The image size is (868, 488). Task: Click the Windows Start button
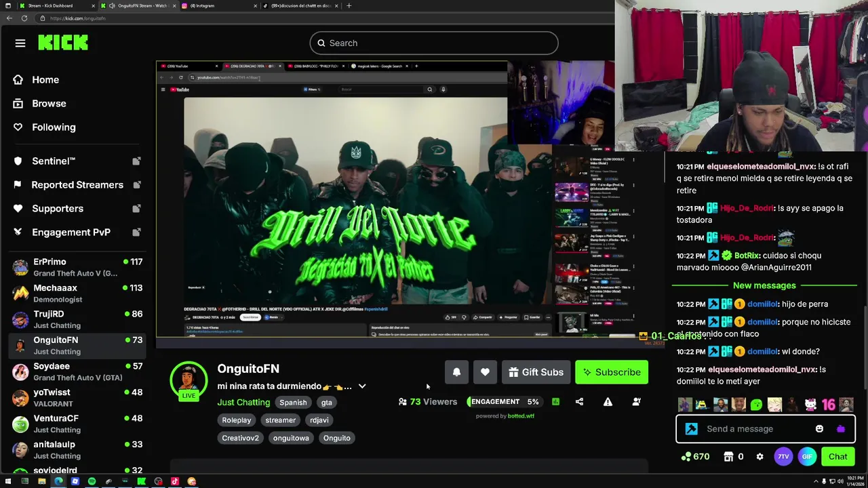[x=9, y=481]
